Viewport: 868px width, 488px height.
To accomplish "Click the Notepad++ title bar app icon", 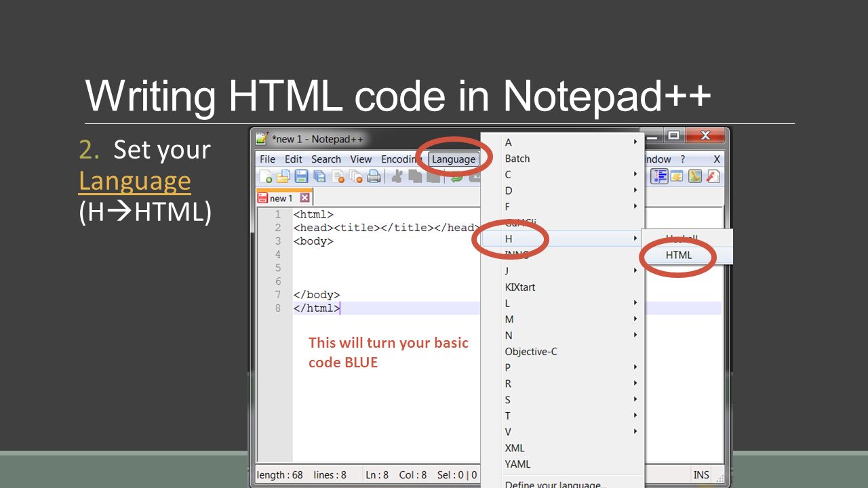I will point(262,139).
